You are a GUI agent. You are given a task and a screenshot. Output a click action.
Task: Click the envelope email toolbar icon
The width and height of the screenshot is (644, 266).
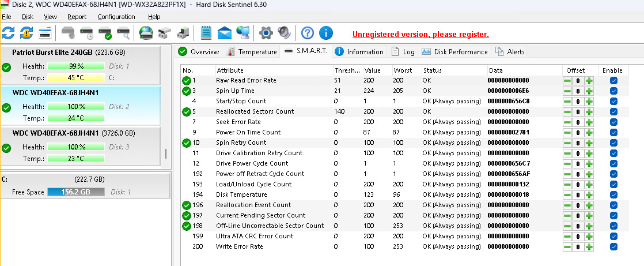pos(225,33)
